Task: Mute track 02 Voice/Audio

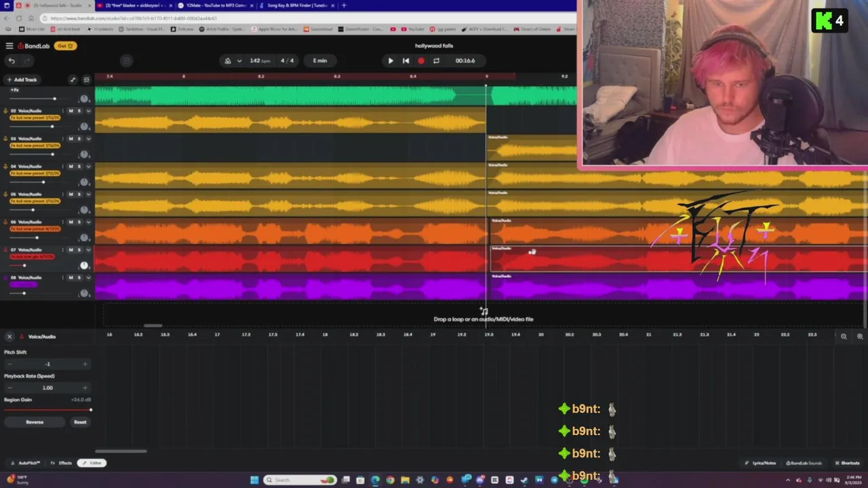Action: point(71,110)
